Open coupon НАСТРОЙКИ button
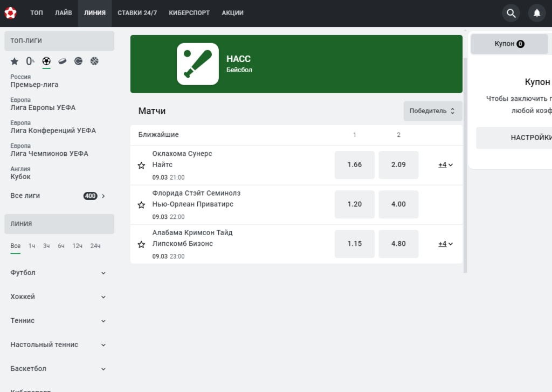 [514, 138]
